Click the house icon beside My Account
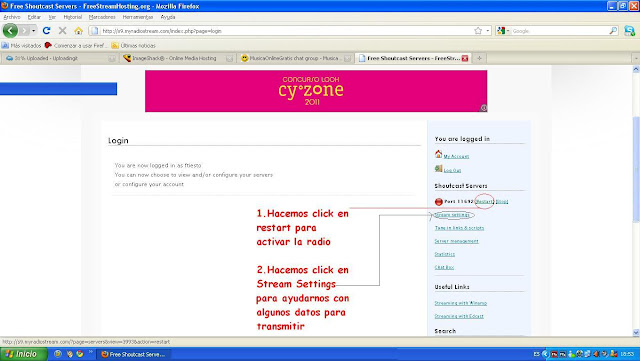The width and height of the screenshot is (640, 361). click(x=438, y=154)
